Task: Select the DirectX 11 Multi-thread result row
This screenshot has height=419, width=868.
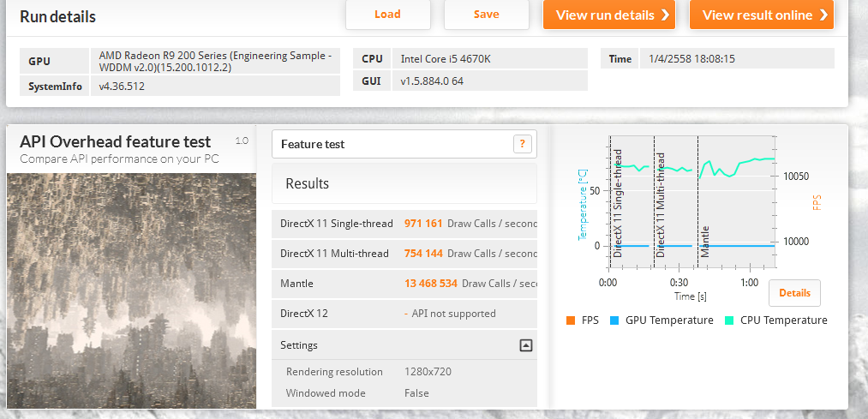Action: click(x=404, y=254)
